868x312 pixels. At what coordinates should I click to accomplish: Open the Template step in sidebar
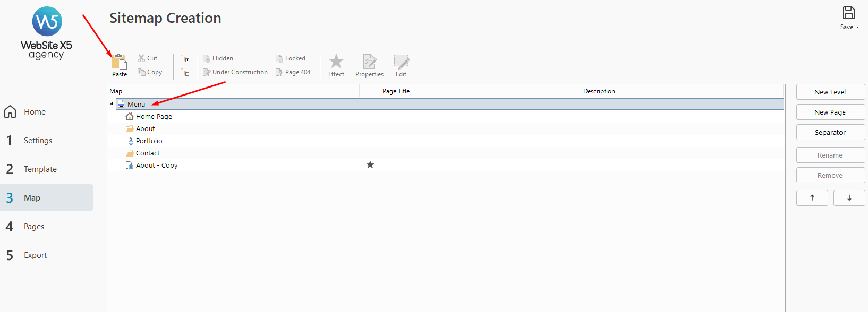40,169
